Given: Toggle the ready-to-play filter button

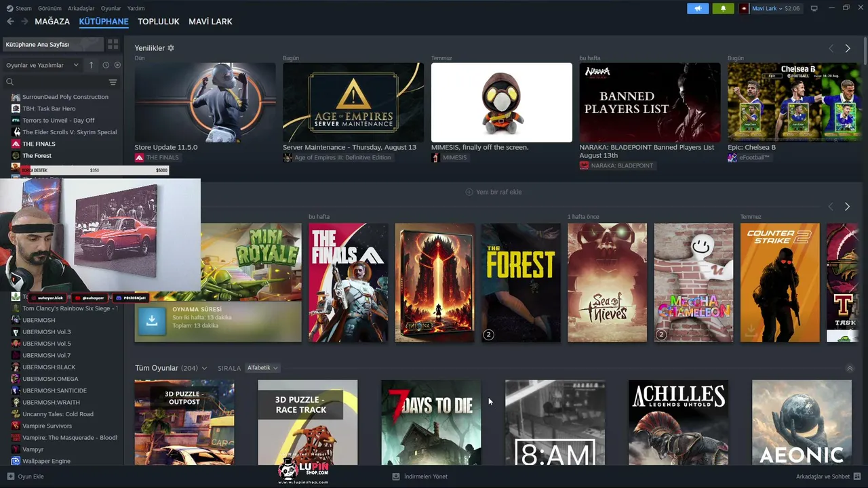Looking at the screenshot, I should (117, 65).
